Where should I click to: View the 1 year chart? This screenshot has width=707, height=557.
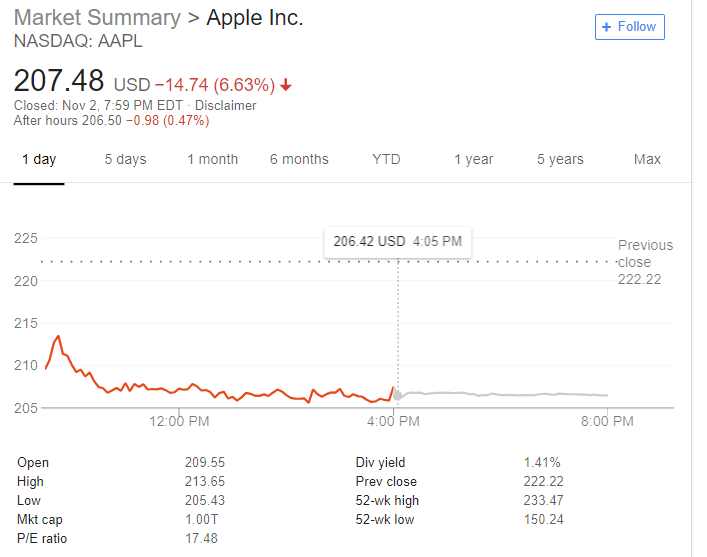[x=473, y=159]
